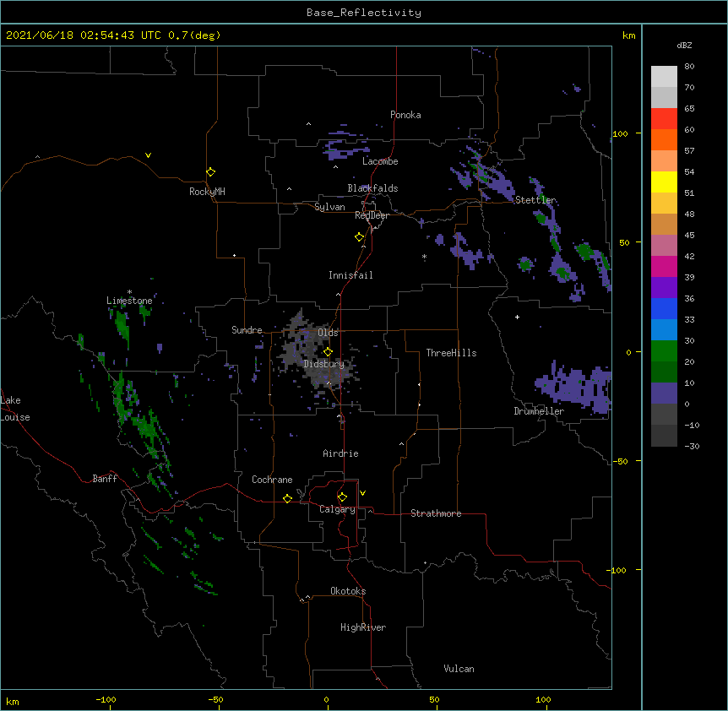728x711 pixels.
Task: Click the 80 value in the dBZ legend
Action: (689, 67)
